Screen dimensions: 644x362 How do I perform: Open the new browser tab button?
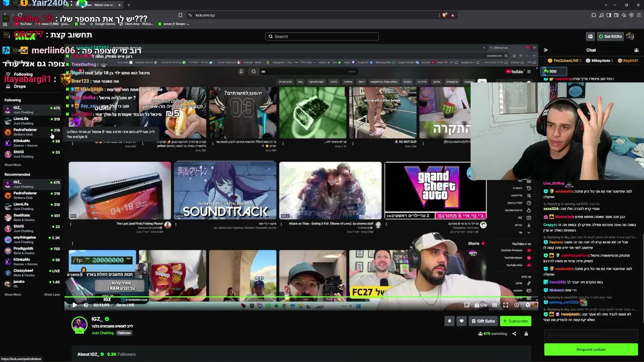(128, 5)
